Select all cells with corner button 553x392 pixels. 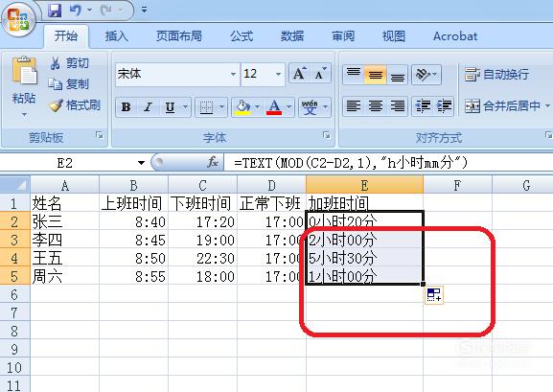coord(14,185)
